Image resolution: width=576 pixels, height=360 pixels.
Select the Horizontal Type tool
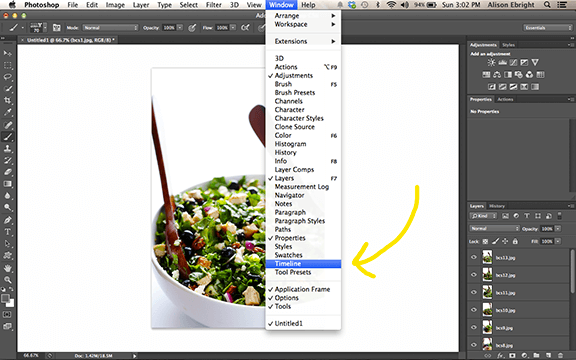point(7,232)
